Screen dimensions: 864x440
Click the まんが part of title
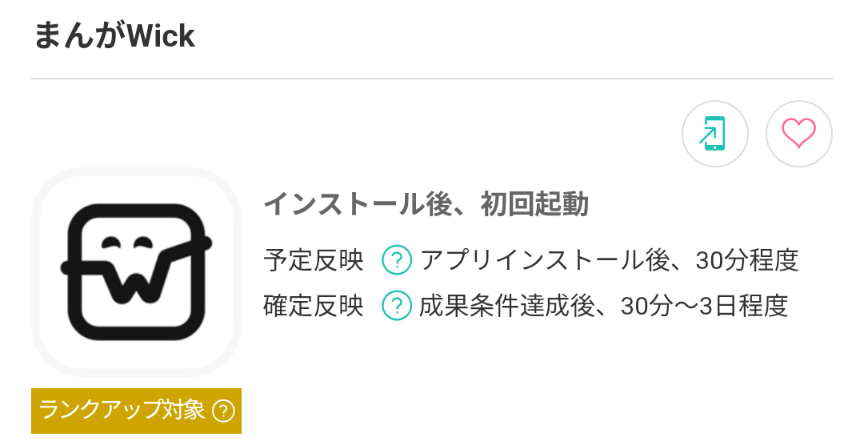pyautogui.click(x=80, y=36)
